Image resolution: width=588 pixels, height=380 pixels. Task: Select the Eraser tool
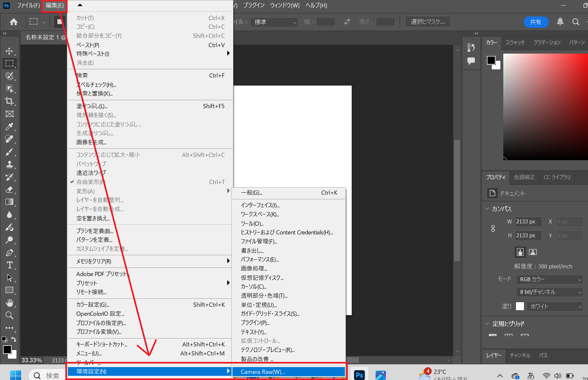click(x=9, y=189)
